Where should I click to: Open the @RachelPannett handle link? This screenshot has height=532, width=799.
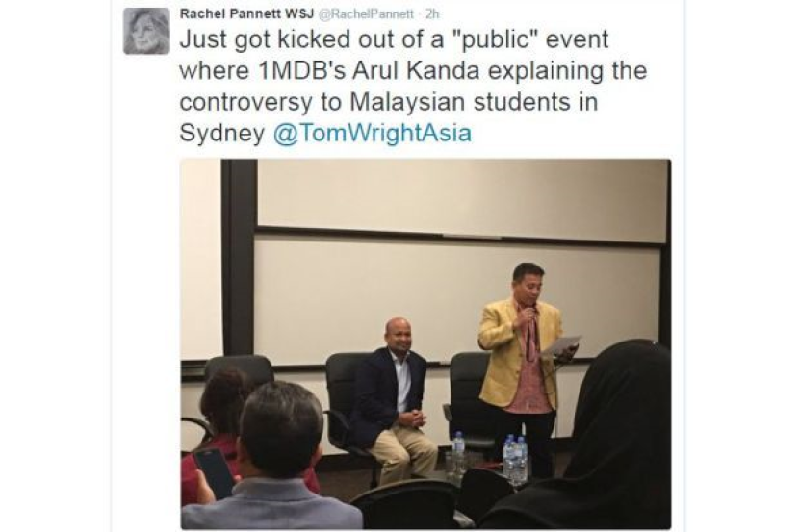pos(366,14)
